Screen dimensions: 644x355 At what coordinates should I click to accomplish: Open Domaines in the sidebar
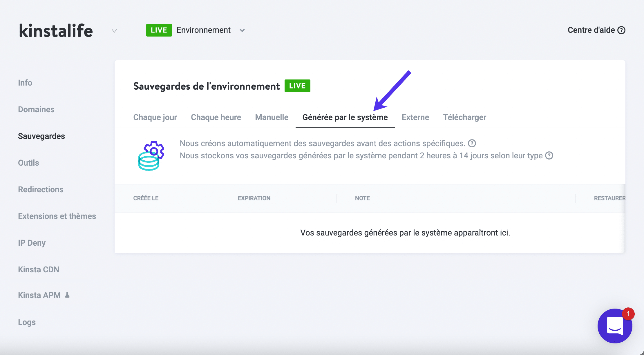36,109
